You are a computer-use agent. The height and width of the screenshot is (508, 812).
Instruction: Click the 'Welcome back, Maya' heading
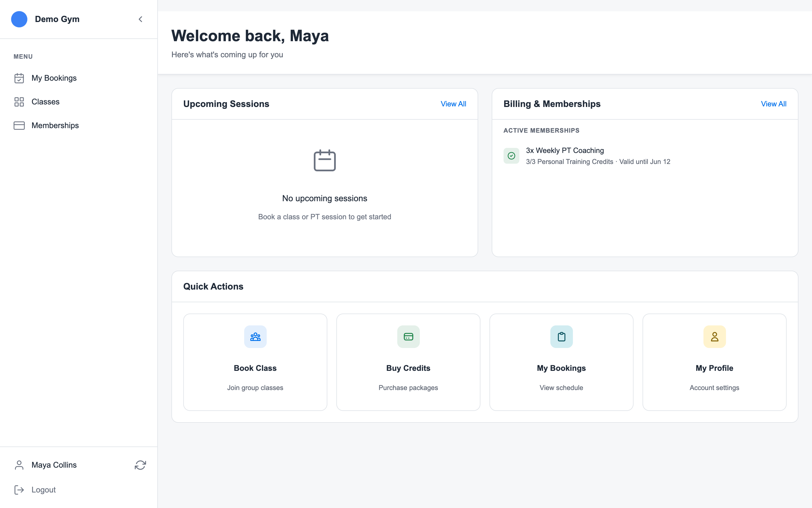click(250, 36)
